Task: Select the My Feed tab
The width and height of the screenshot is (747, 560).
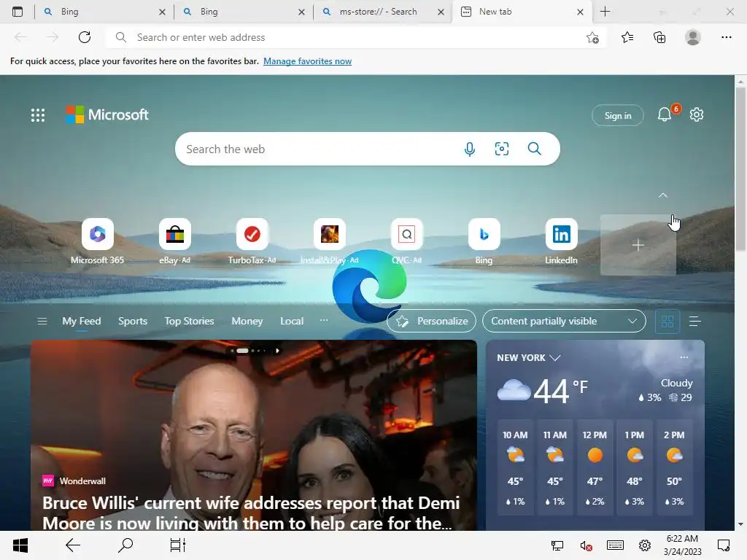Action: (x=82, y=321)
